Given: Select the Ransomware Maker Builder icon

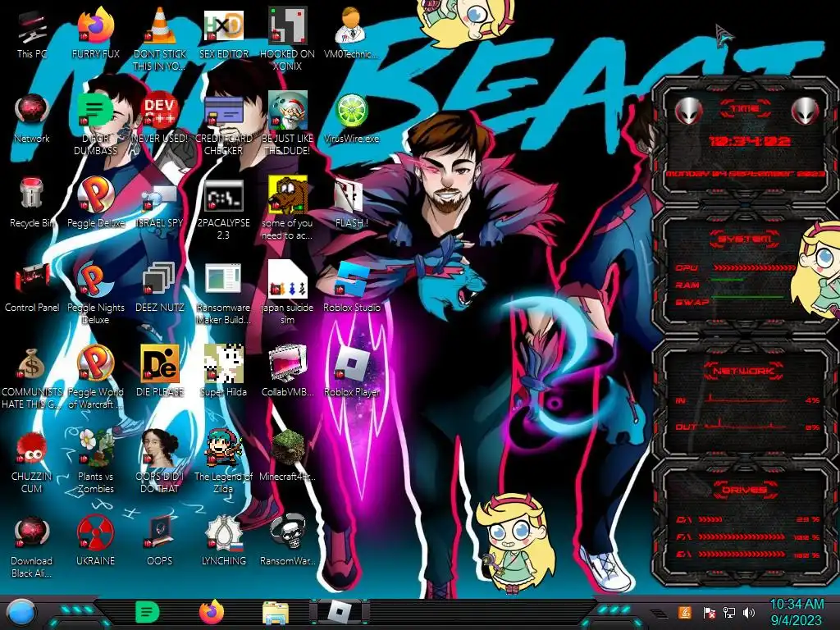Looking at the screenshot, I should (223, 294).
